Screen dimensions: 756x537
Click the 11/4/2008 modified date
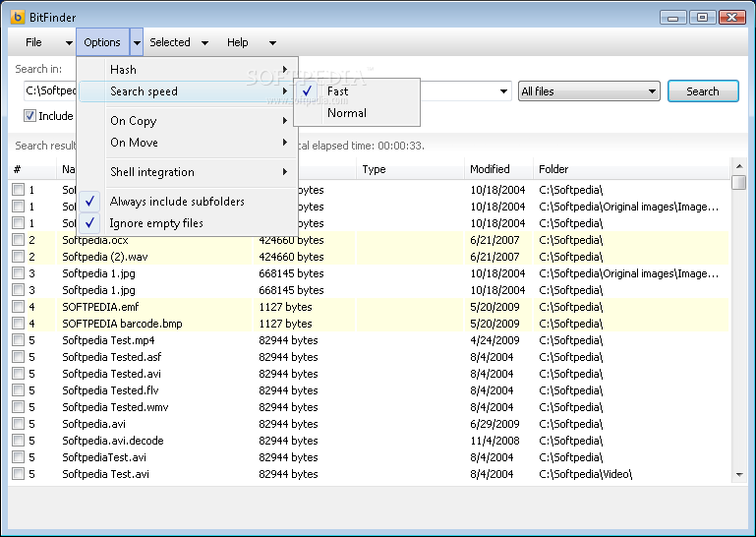click(x=495, y=441)
